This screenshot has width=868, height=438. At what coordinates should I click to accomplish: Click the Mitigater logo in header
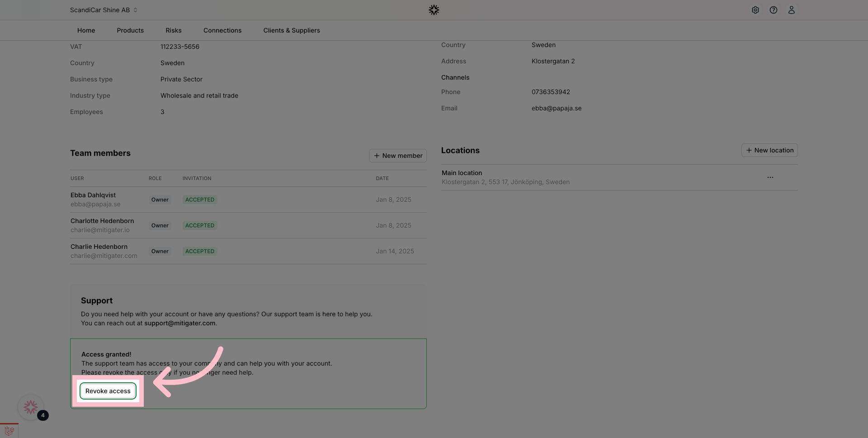[x=434, y=10]
